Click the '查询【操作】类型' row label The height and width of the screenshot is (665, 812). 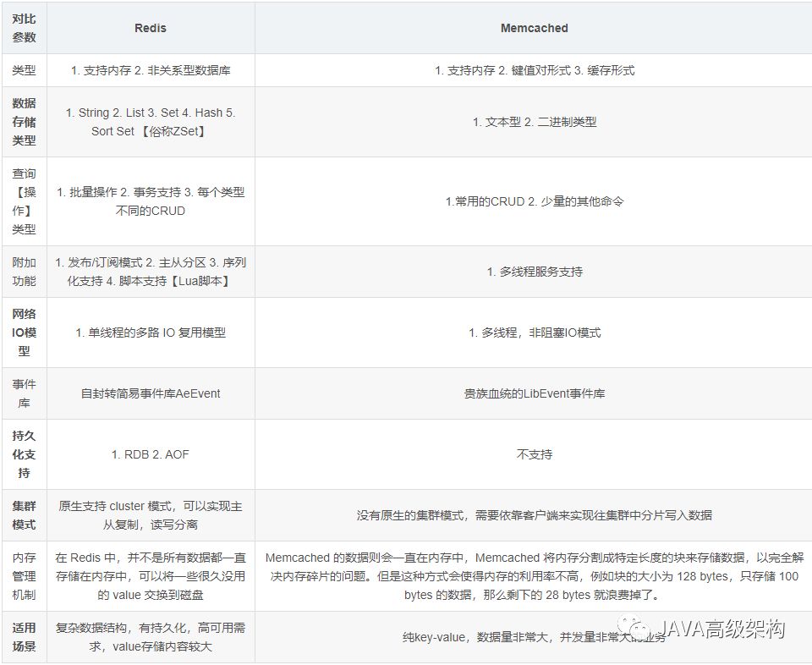click(x=24, y=201)
